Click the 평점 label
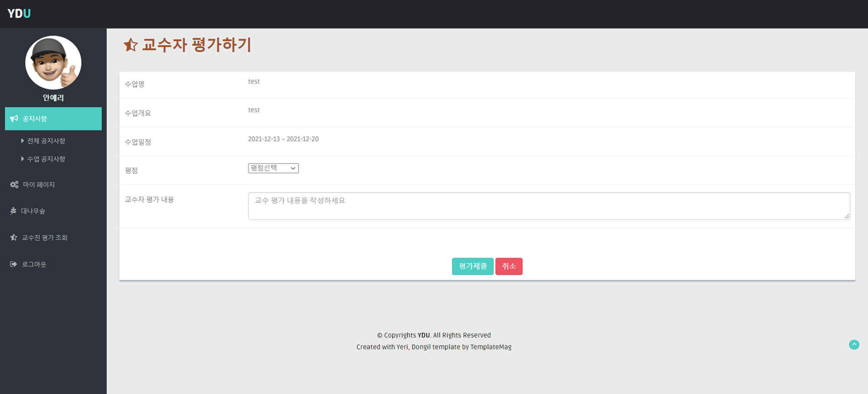The height and width of the screenshot is (394, 868). (132, 171)
